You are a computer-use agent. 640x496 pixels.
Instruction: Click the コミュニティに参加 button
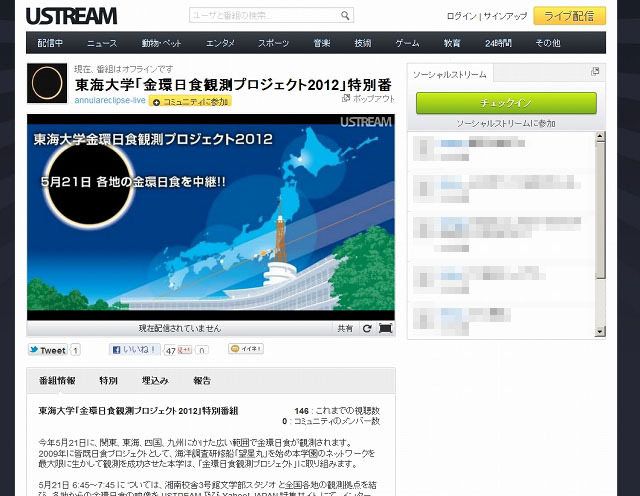click(x=190, y=101)
